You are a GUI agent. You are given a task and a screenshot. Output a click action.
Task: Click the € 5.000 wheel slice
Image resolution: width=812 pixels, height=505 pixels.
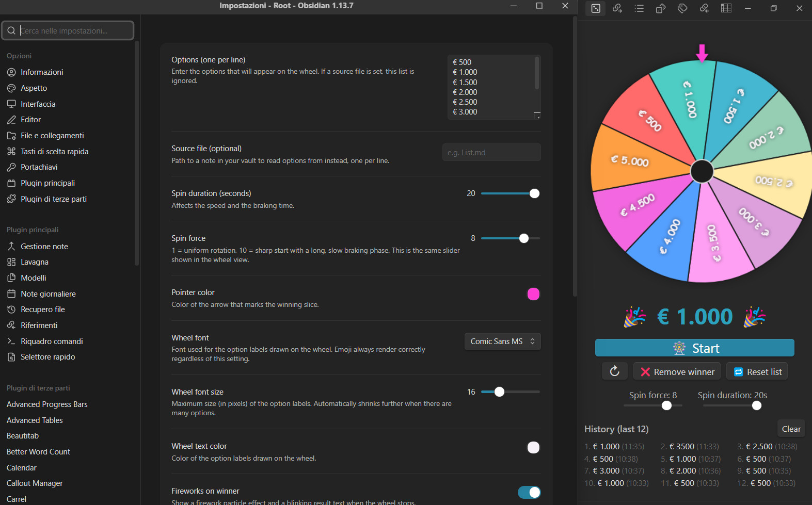[x=630, y=160]
